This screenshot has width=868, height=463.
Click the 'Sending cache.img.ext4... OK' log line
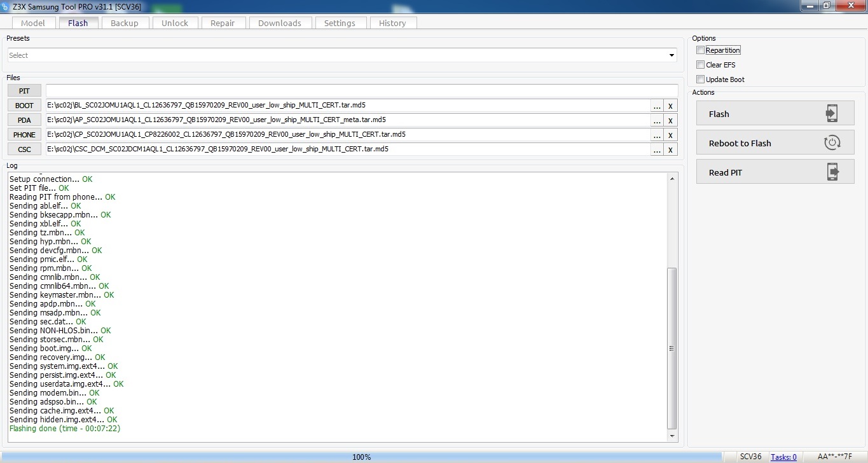[x=62, y=411]
